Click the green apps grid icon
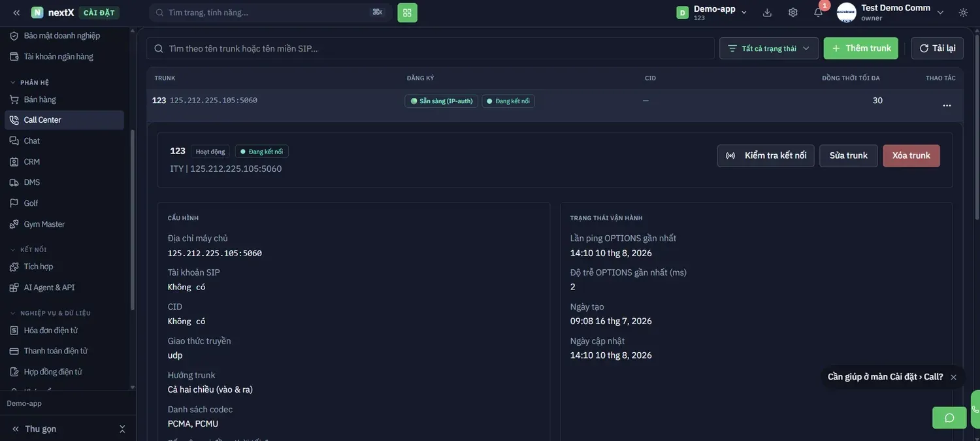 407,12
